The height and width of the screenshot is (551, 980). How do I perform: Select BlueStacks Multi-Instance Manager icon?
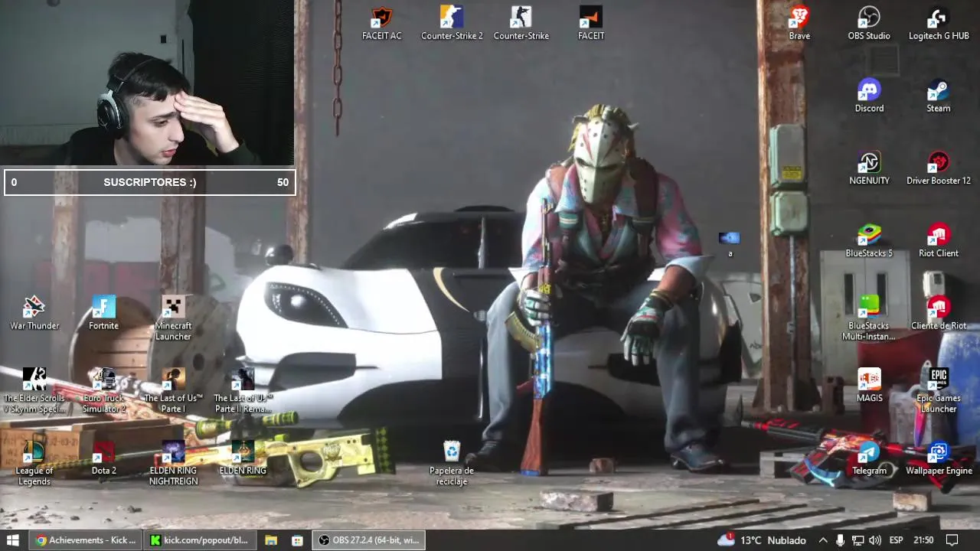pyautogui.click(x=869, y=318)
